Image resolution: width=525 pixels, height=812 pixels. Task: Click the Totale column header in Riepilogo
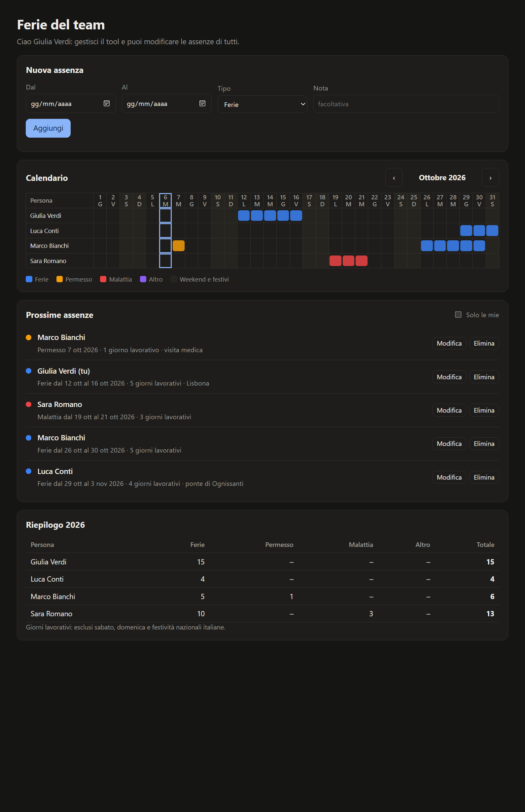click(x=485, y=545)
